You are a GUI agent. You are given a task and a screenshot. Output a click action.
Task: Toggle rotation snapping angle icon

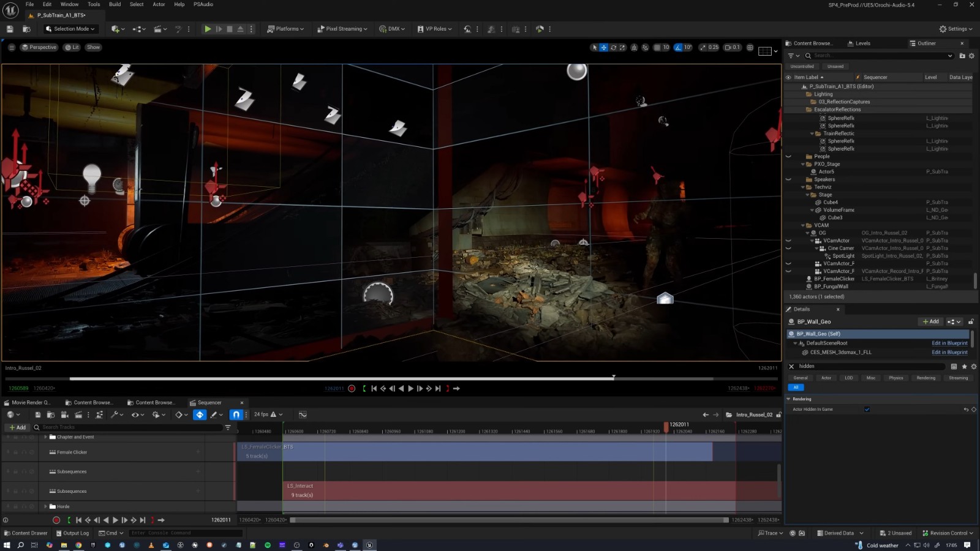pyautogui.click(x=679, y=47)
